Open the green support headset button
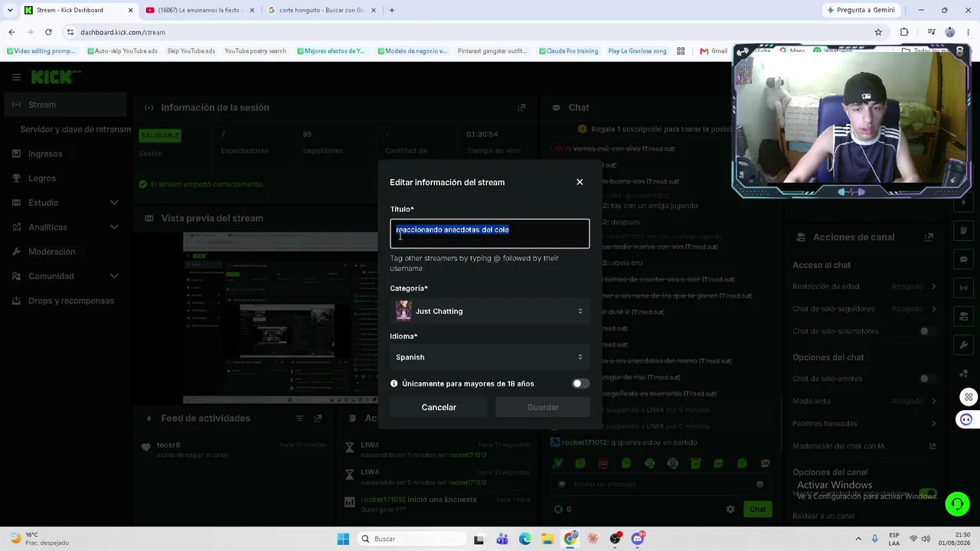This screenshot has height=551, width=980. [957, 504]
